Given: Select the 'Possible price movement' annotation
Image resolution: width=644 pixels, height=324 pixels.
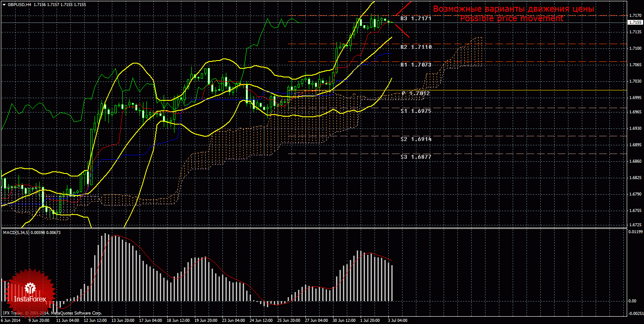Looking at the screenshot, I should coord(511,19).
